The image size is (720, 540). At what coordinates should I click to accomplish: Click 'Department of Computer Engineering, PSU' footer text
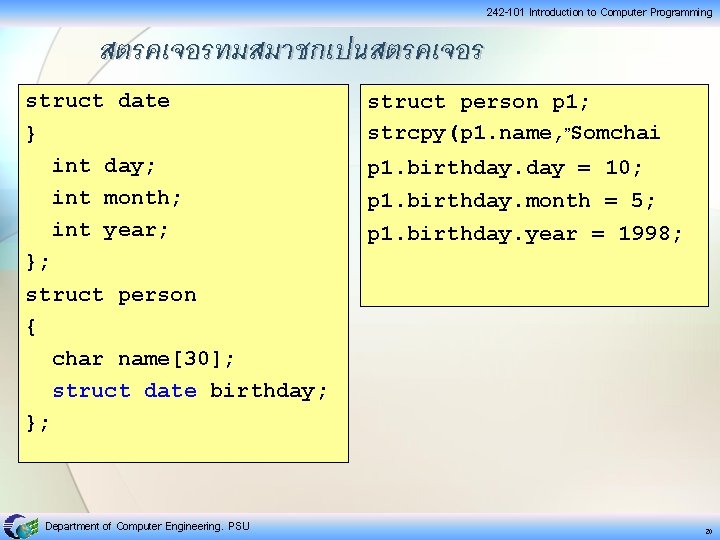click(x=147, y=526)
